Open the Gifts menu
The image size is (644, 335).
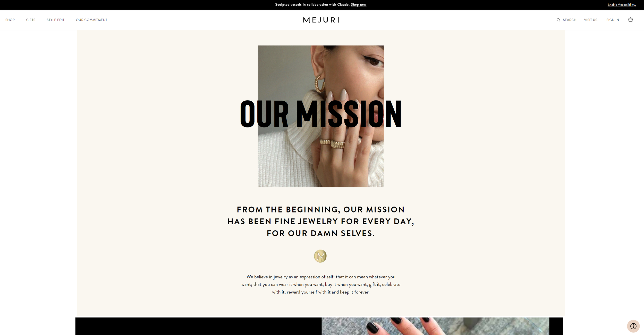pyautogui.click(x=31, y=20)
